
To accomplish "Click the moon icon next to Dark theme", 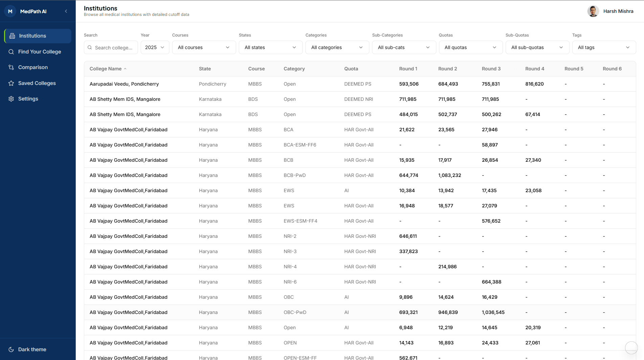I will click(11, 349).
